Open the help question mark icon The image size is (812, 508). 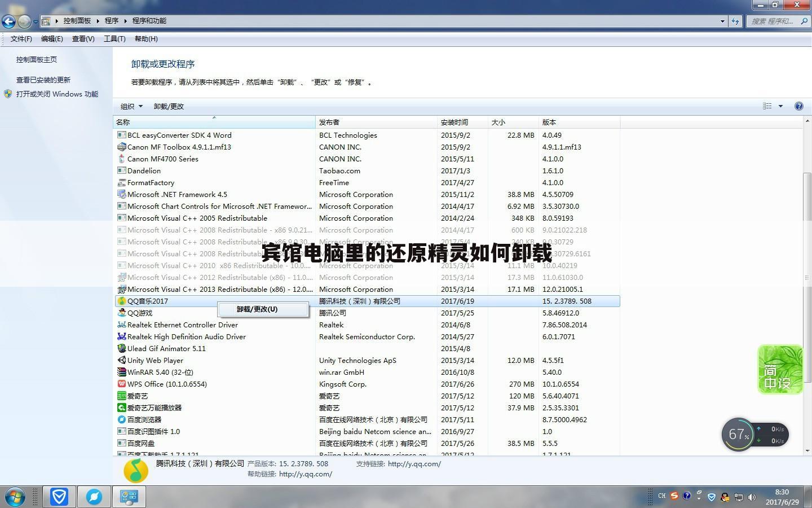coord(798,106)
